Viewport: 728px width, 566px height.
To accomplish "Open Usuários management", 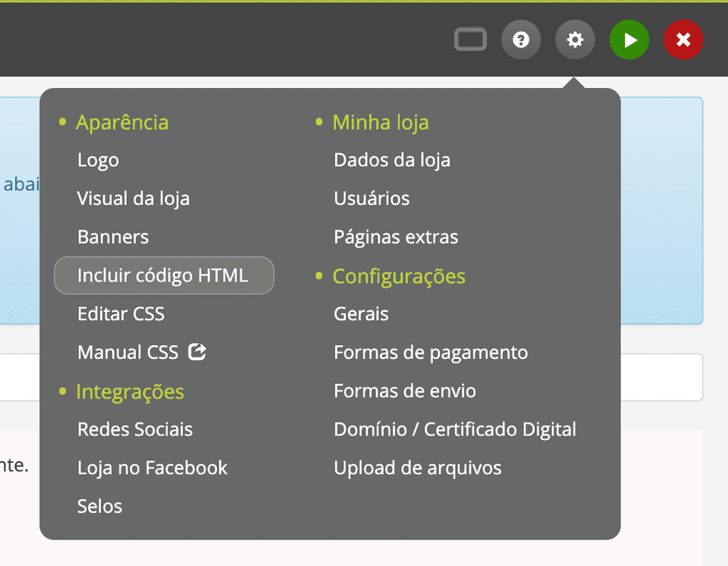I will [372, 198].
